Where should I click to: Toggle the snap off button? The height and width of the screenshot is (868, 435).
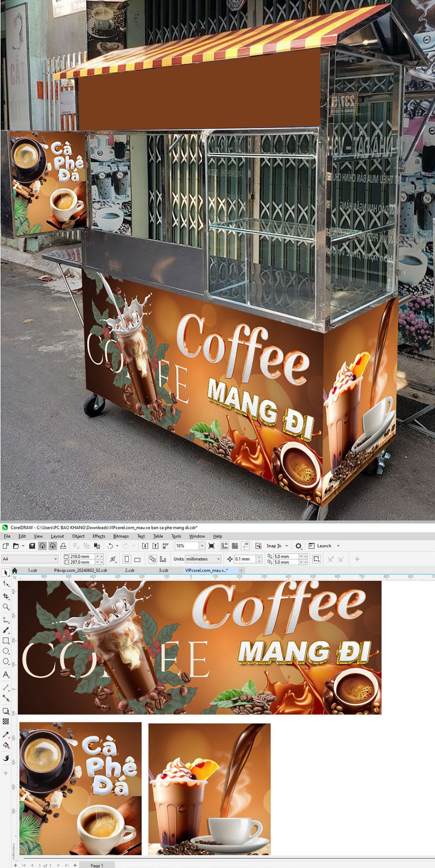pos(258,545)
